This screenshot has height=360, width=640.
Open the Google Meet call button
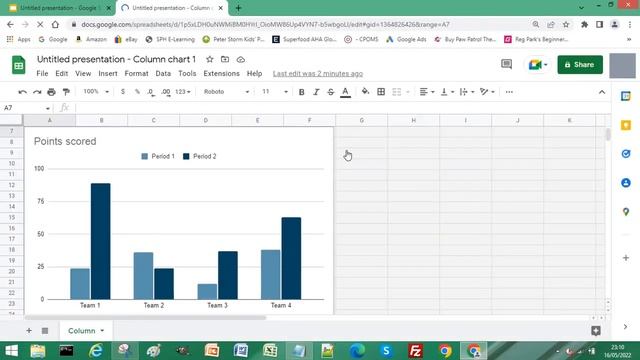[537, 64]
